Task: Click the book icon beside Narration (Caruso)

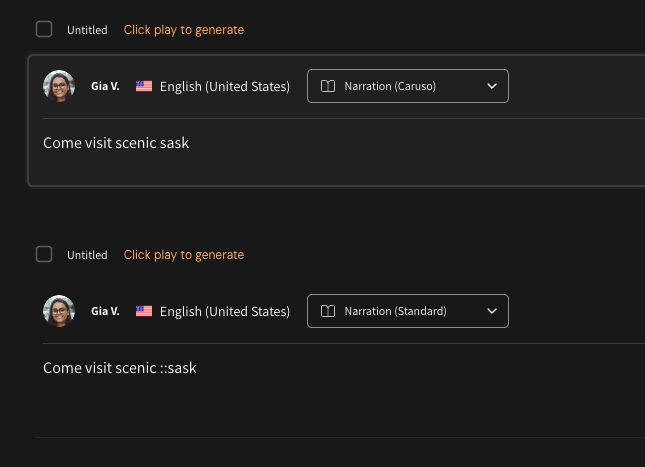Action: point(327,86)
